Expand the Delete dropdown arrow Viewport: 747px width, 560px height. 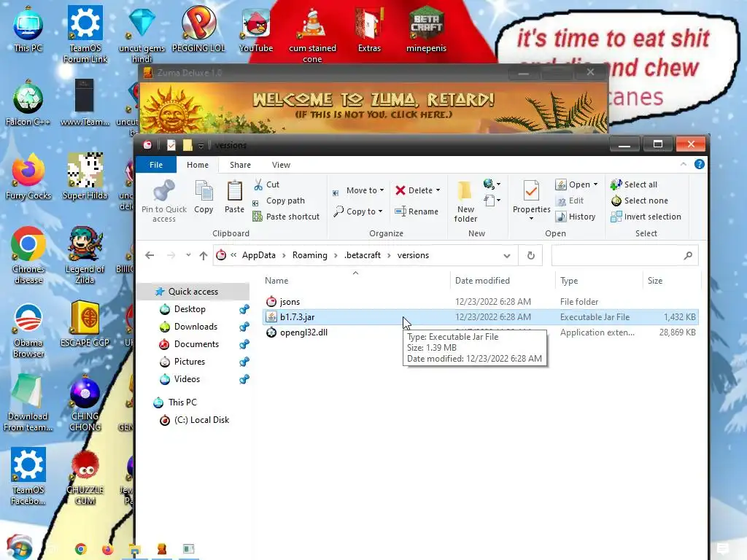coord(438,190)
